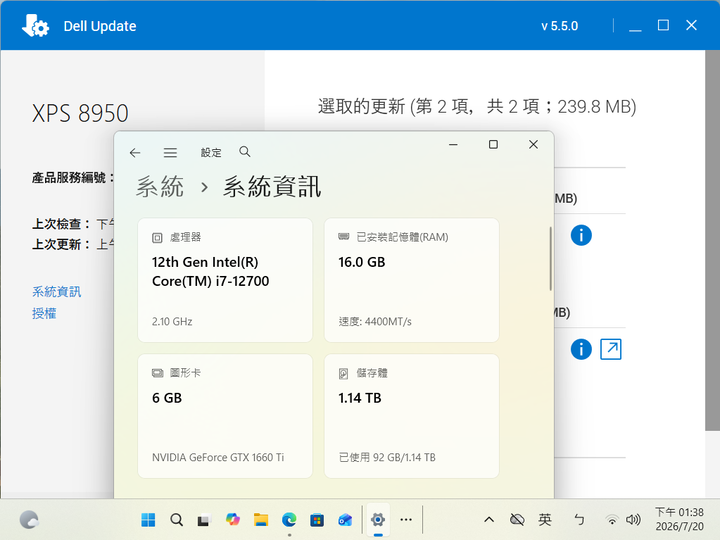This screenshot has height=540, width=720.
Task: Launch Microsoft Edge from the taskbar
Action: [x=289, y=520]
